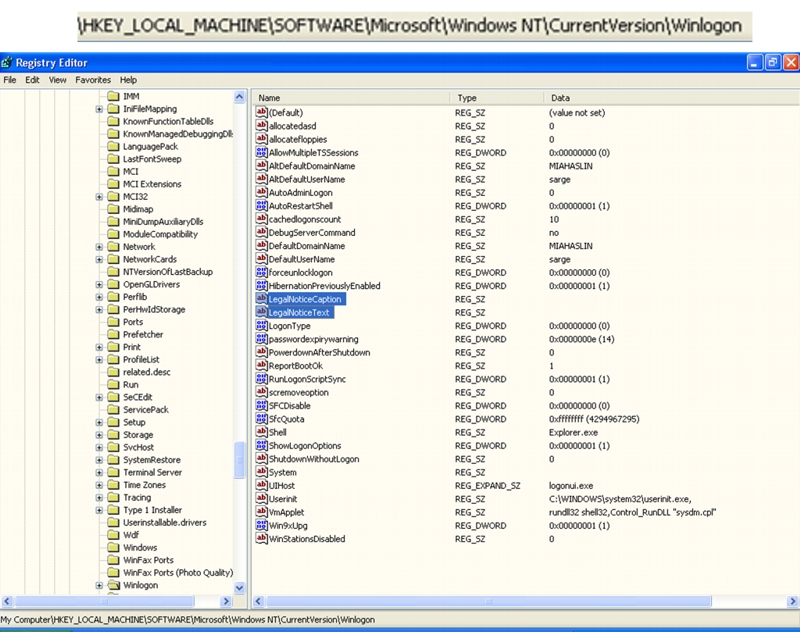Select the LanguagePack key

[150, 146]
